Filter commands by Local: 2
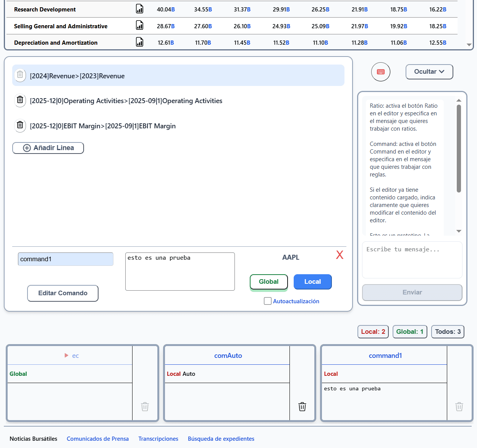This screenshot has height=448, width=477. (x=373, y=332)
